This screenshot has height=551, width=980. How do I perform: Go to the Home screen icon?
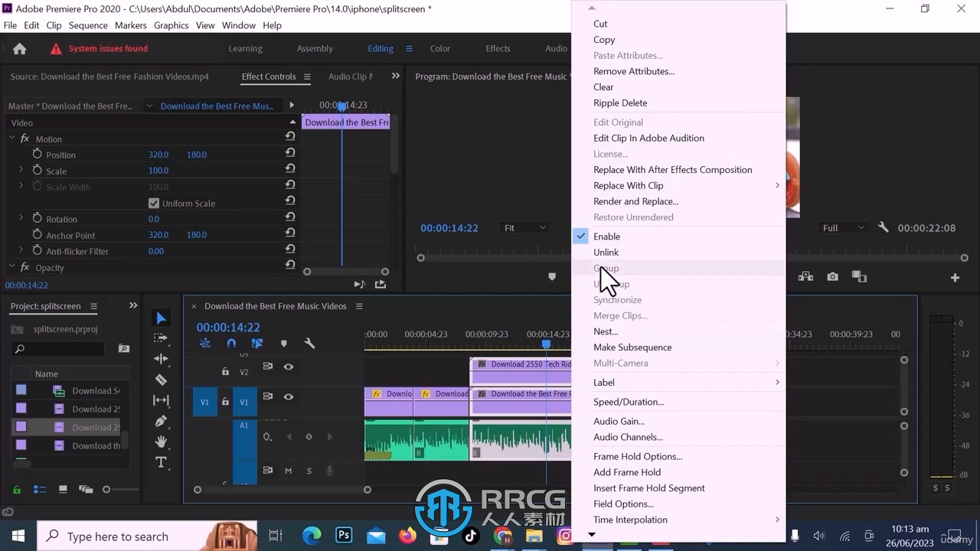click(x=20, y=48)
